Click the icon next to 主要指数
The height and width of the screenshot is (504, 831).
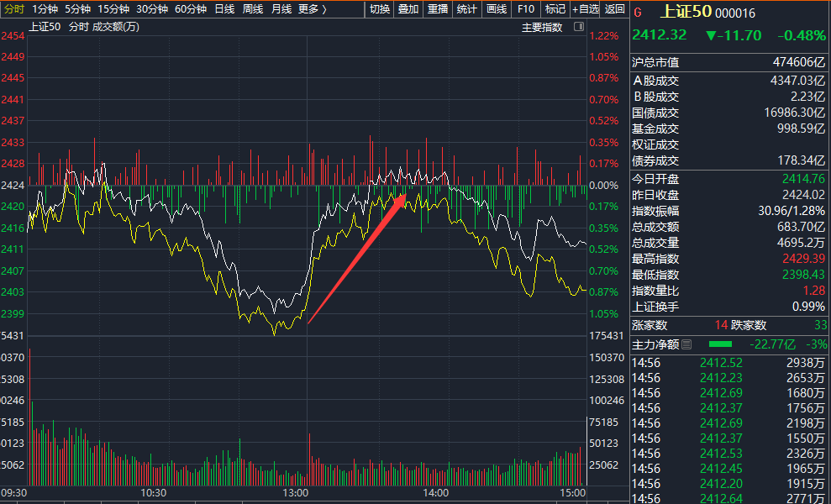click(x=578, y=27)
